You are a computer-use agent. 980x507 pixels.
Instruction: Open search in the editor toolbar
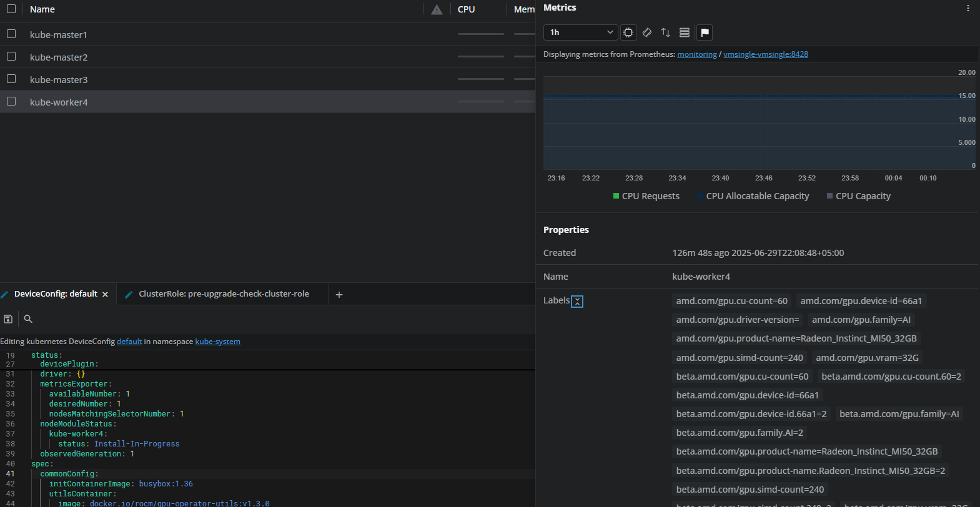28,319
